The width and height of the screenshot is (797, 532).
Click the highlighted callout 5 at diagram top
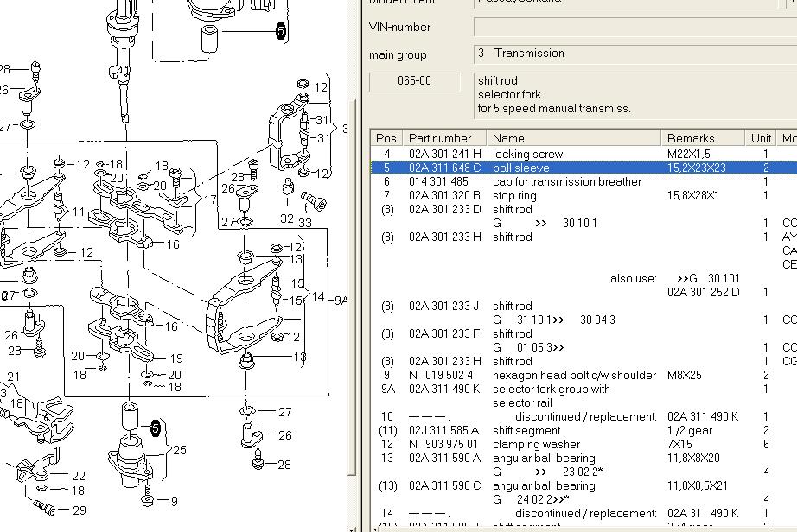coord(281,31)
